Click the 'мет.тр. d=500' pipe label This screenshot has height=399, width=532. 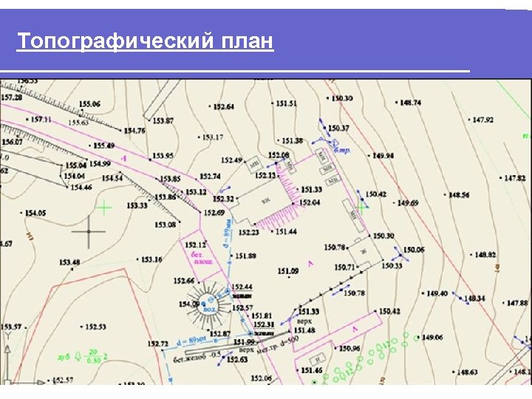point(279,344)
